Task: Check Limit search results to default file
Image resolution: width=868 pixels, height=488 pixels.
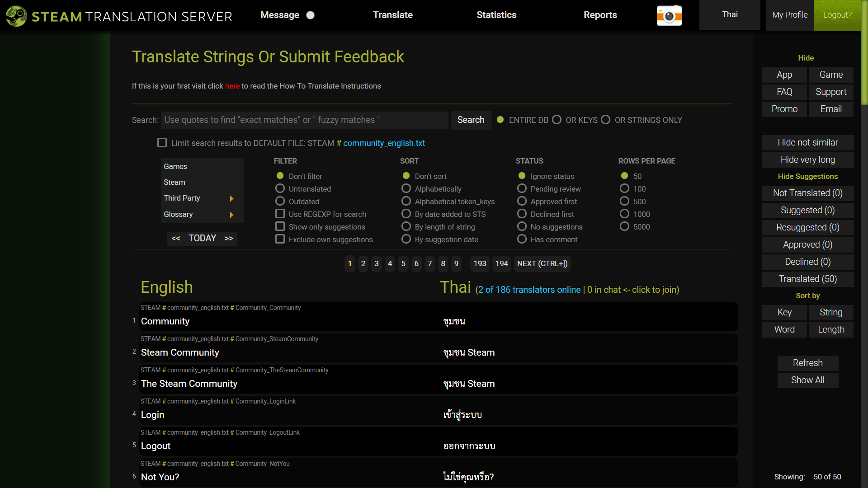Action: click(162, 143)
